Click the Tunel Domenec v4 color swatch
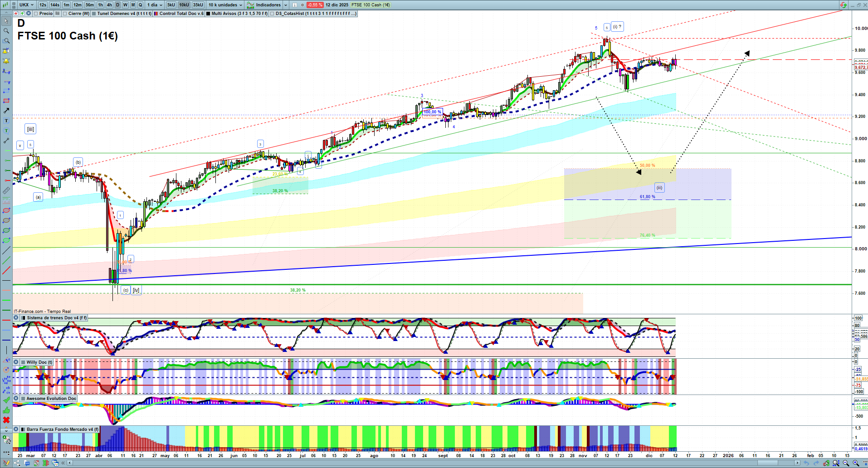This screenshot has height=468, width=868. click(94, 14)
